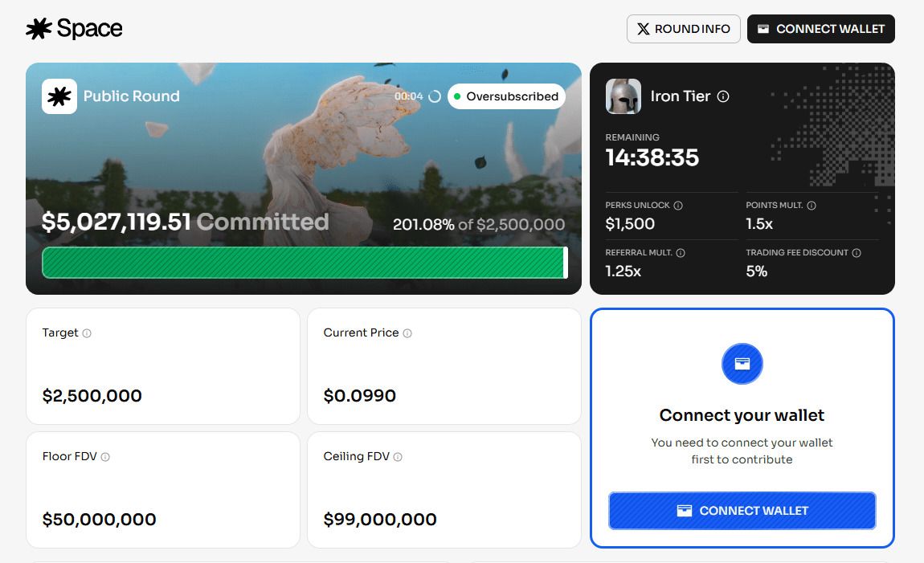Show the Points Mult. info icon
The height and width of the screenshot is (563, 924).
click(x=812, y=206)
